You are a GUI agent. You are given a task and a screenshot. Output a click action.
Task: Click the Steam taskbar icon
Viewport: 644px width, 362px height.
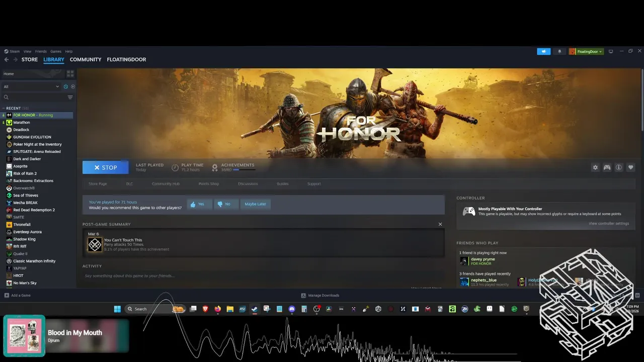255,309
